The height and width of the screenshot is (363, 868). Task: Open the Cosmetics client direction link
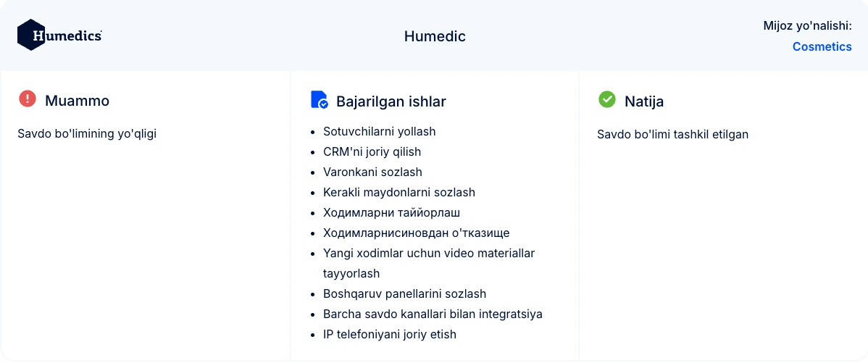822,46
